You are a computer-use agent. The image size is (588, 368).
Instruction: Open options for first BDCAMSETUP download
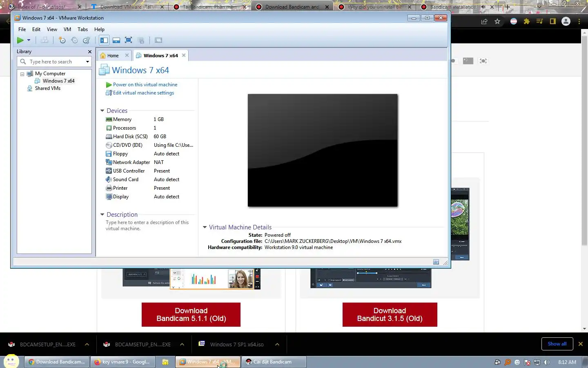click(x=87, y=344)
